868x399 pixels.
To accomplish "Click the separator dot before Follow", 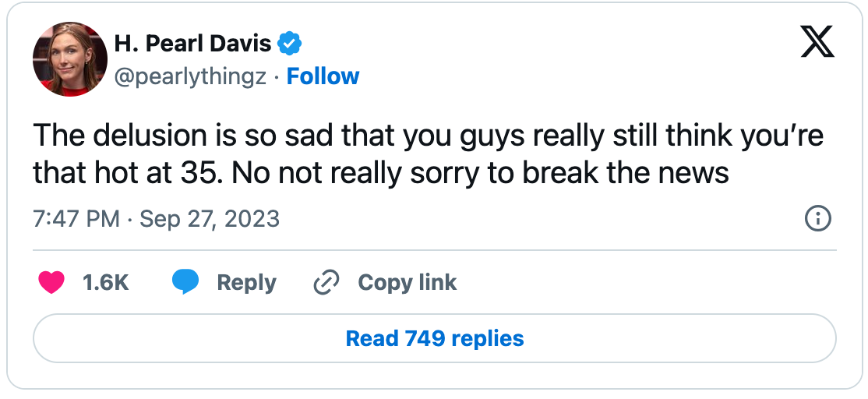I will (277, 77).
